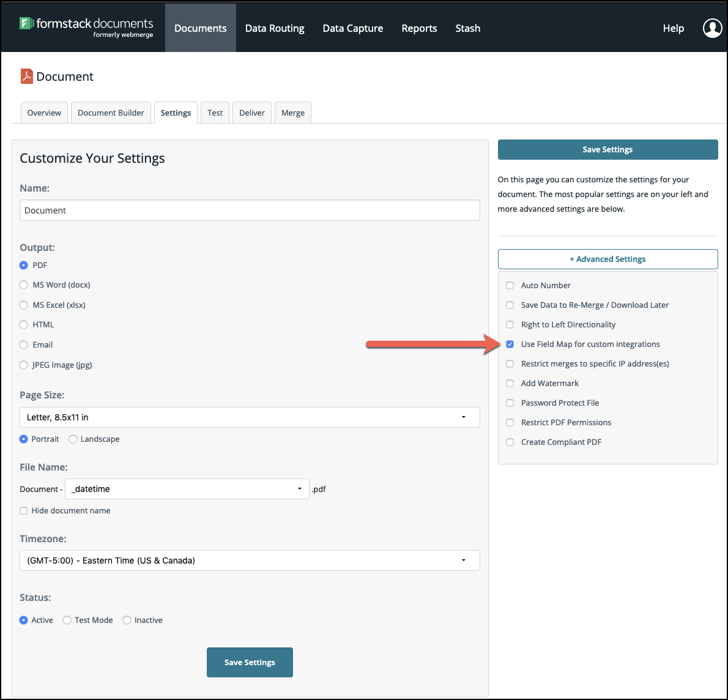Image resolution: width=728 pixels, height=700 pixels.
Task: Expand the Timezone dropdown
Action: click(x=250, y=560)
